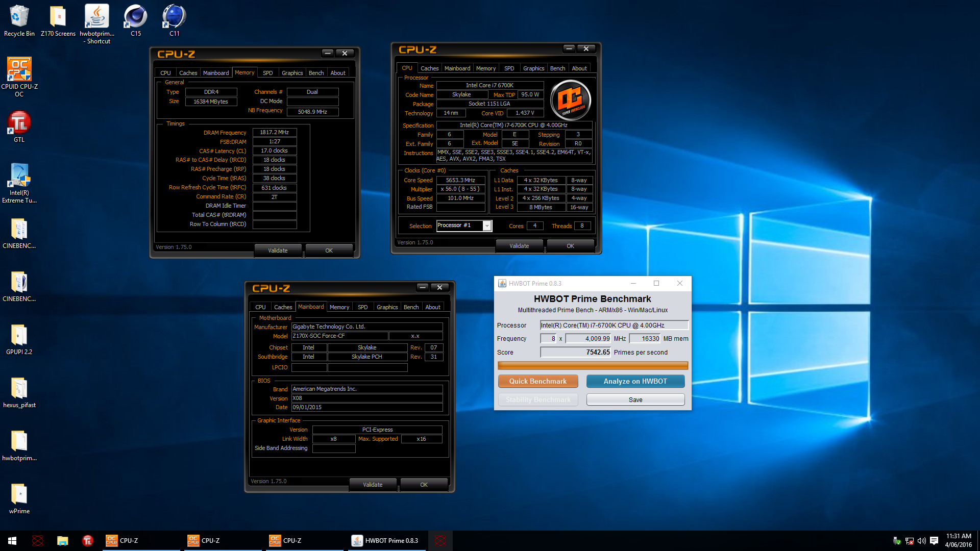Image resolution: width=980 pixels, height=551 pixels.
Task: Click OK in Memory CPU-Z window
Action: 329,251
